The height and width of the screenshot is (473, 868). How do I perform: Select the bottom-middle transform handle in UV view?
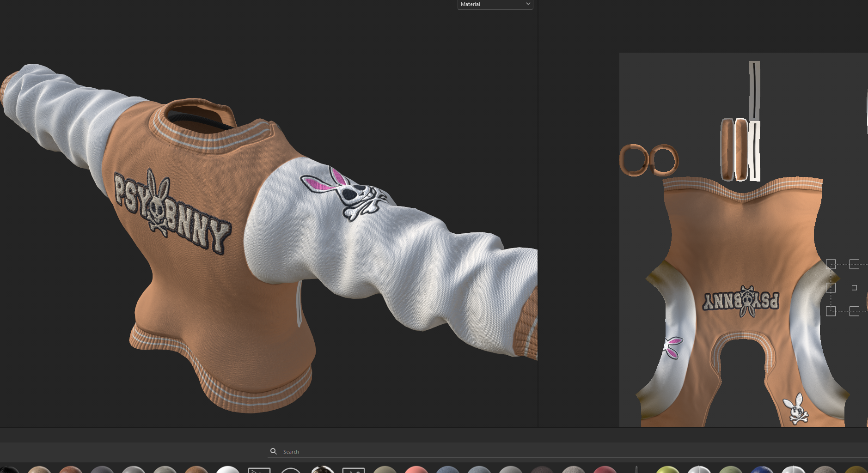point(854,311)
